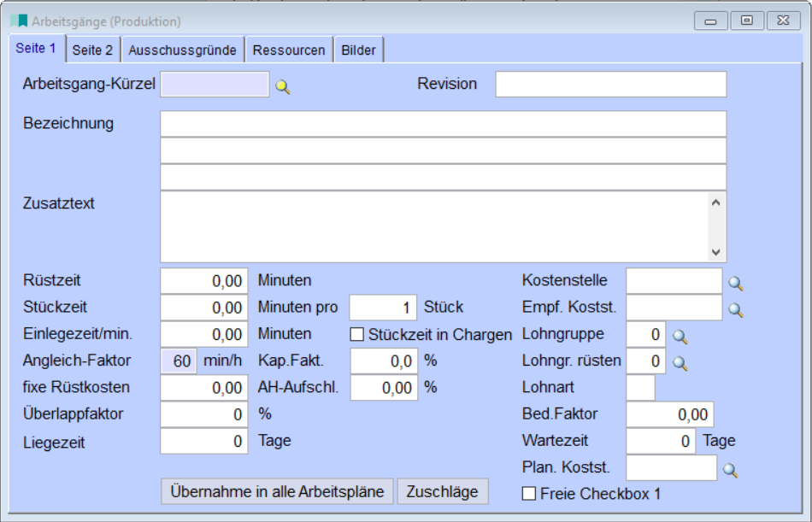This screenshot has width=812, height=522.
Task: Open the Ausschussgründe tab
Action: point(182,50)
